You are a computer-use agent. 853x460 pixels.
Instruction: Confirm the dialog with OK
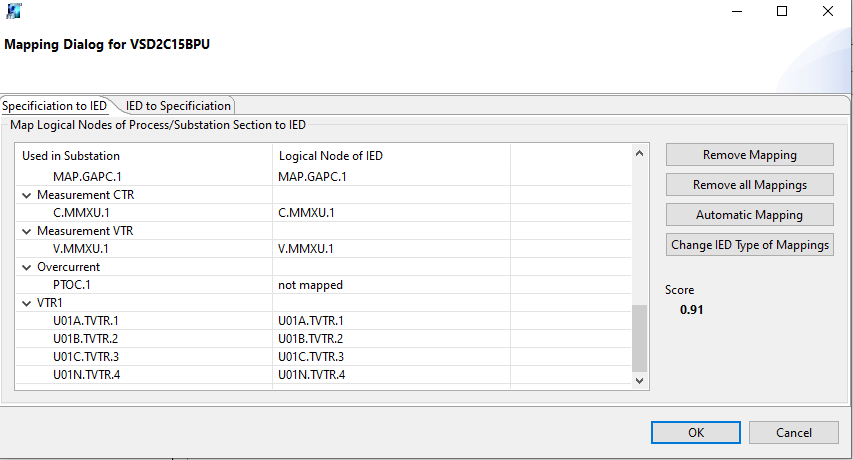tap(695, 432)
